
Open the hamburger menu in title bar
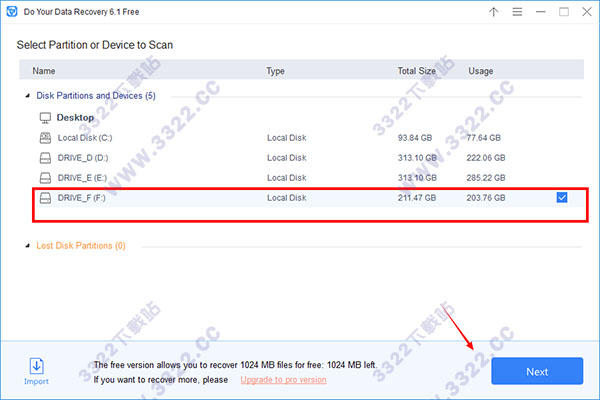(x=517, y=12)
